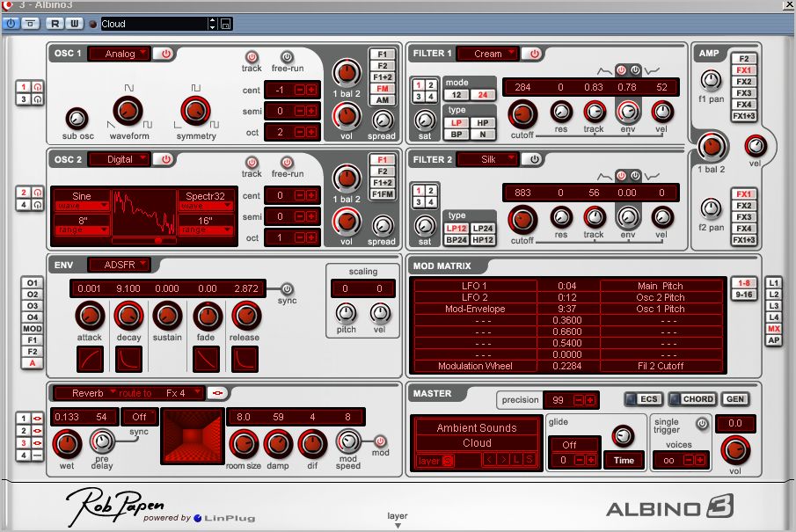
Task: Select the decay curve shape icon
Action: point(128,359)
